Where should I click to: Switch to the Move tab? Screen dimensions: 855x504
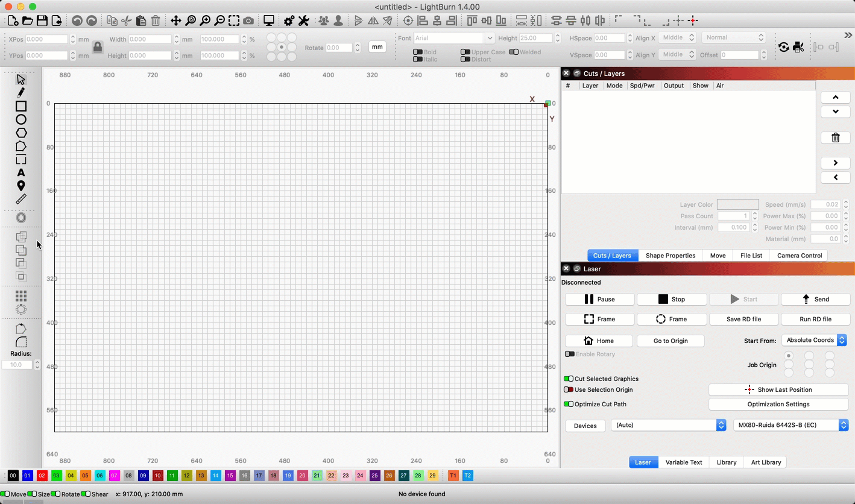(x=718, y=256)
